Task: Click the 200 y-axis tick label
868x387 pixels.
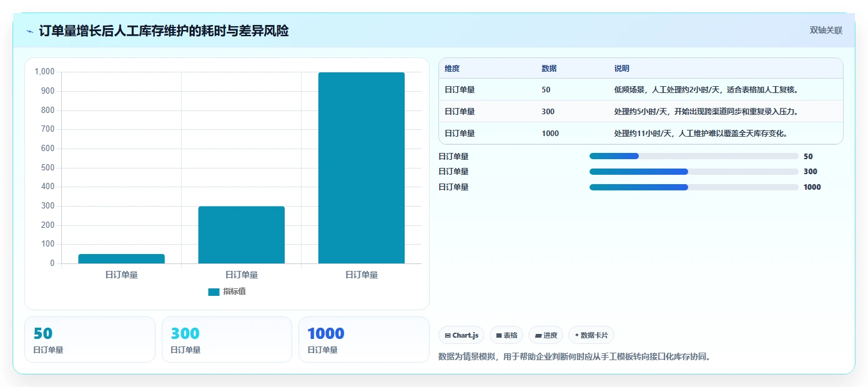Action: 48,225
